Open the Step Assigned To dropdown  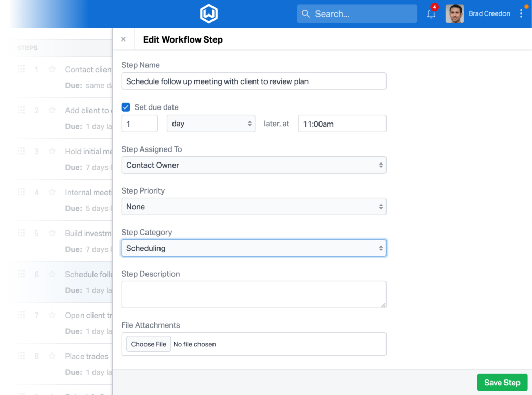point(254,165)
